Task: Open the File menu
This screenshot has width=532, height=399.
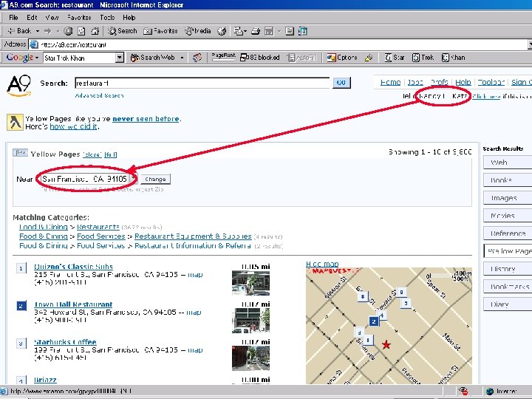Action: coord(13,17)
